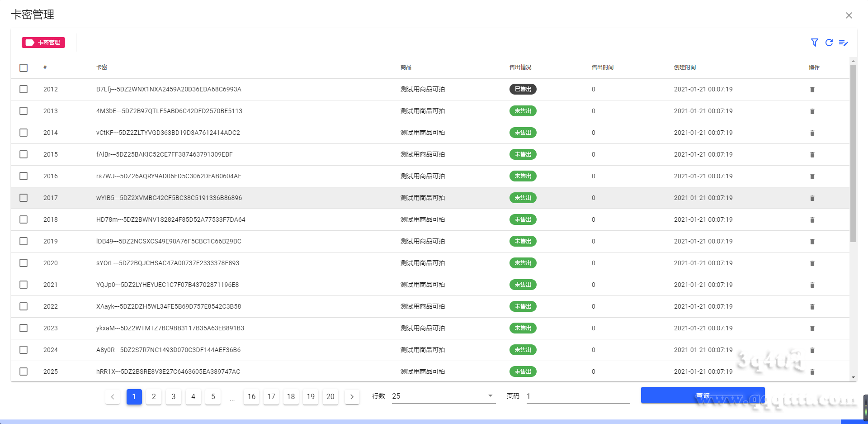This screenshot has width=868, height=424.
Task: Go to page 2
Action: pos(154,397)
